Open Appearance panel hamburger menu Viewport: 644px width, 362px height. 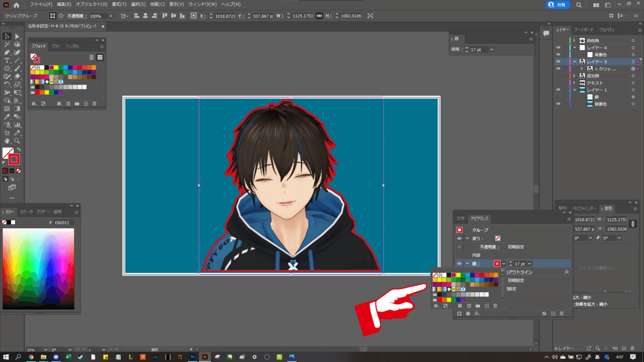[569, 219]
